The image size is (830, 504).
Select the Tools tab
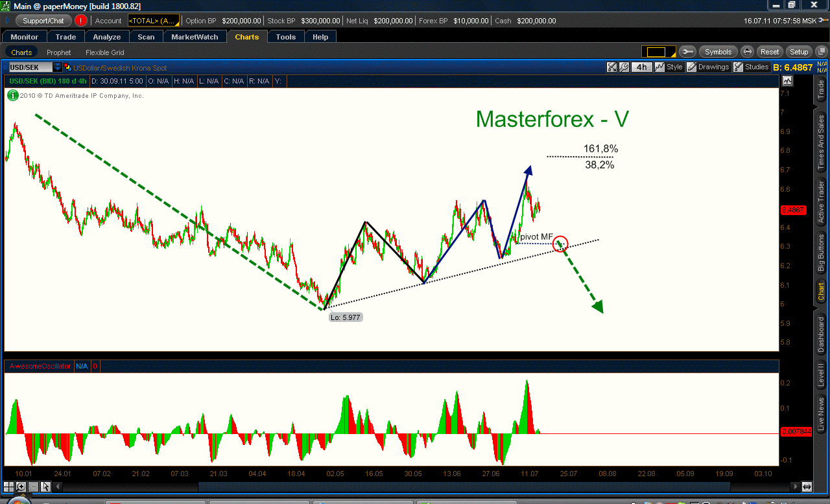[286, 37]
